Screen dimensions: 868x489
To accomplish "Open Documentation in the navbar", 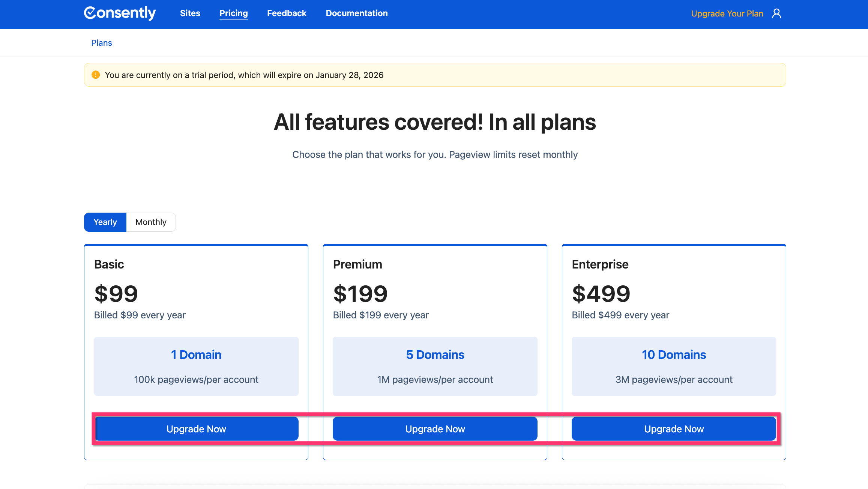I will (x=356, y=13).
